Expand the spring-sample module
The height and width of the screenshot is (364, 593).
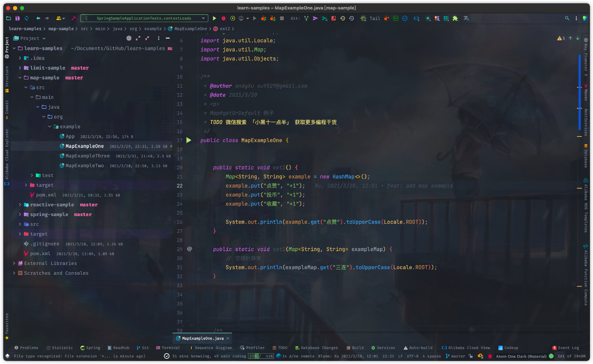coord(20,214)
